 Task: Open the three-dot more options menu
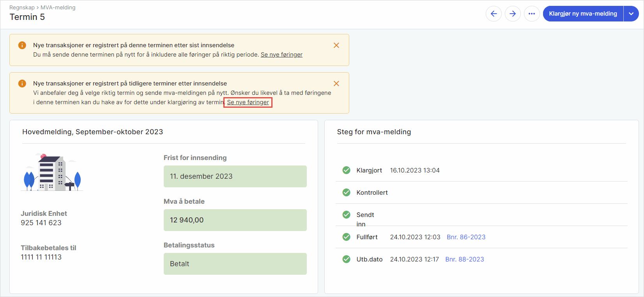(x=532, y=14)
